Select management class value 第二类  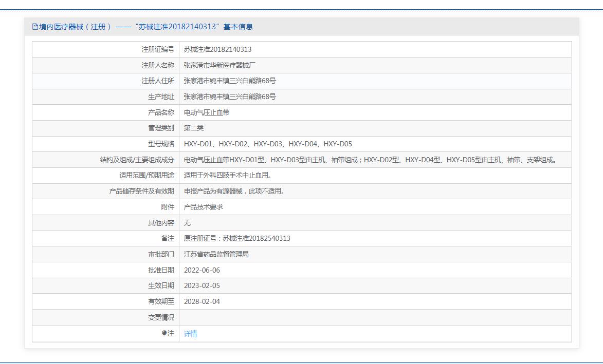click(x=194, y=128)
